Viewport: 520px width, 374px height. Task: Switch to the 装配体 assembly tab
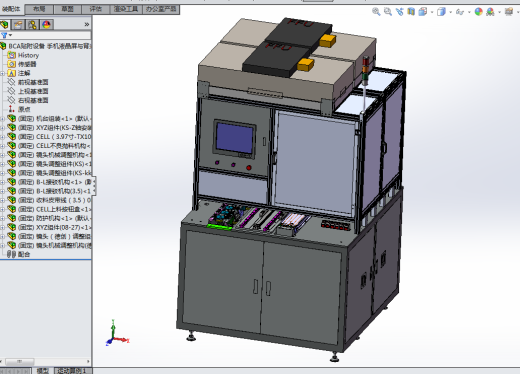point(12,9)
